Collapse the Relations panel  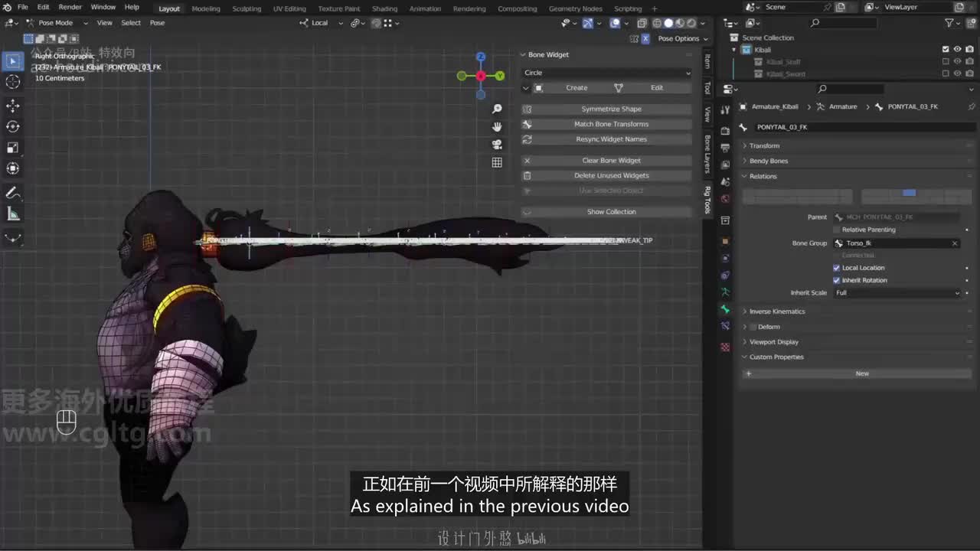763,176
